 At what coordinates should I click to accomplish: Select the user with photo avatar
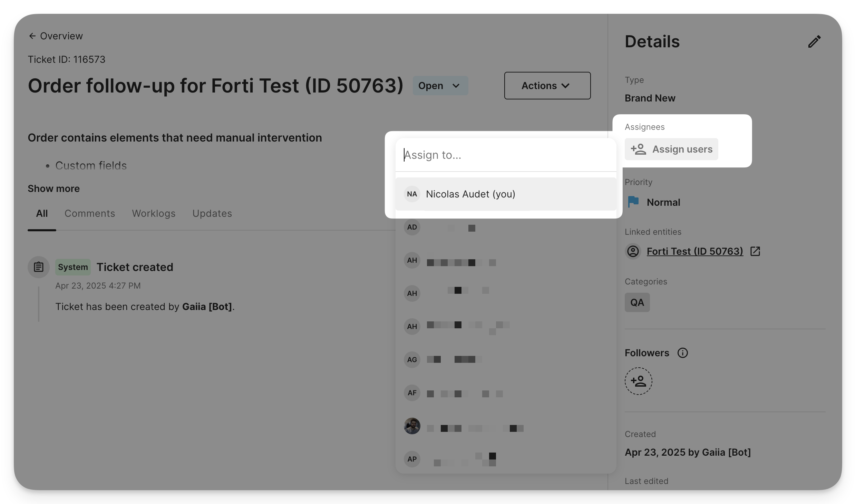coord(506,426)
